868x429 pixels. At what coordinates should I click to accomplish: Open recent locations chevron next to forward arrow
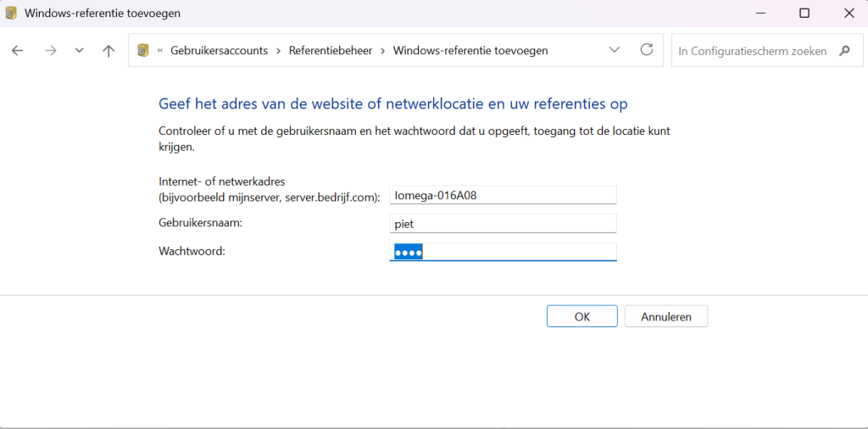coord(79,51)
